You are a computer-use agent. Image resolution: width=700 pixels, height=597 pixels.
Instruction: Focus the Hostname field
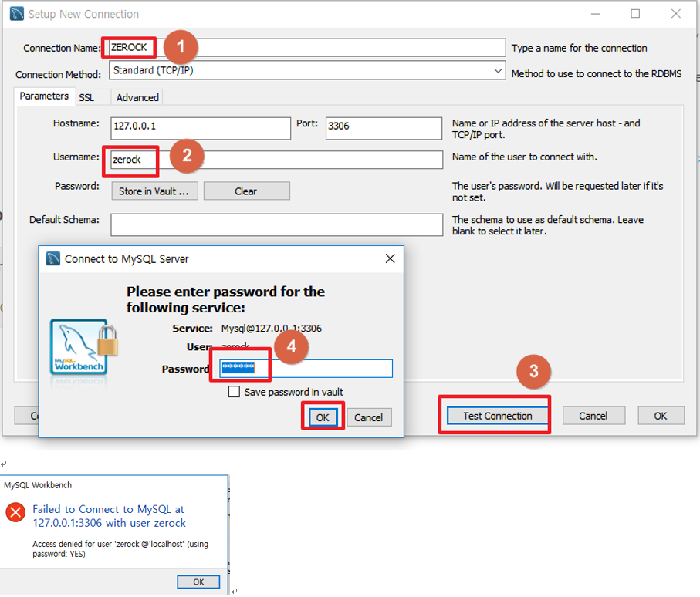coord(201,129)
